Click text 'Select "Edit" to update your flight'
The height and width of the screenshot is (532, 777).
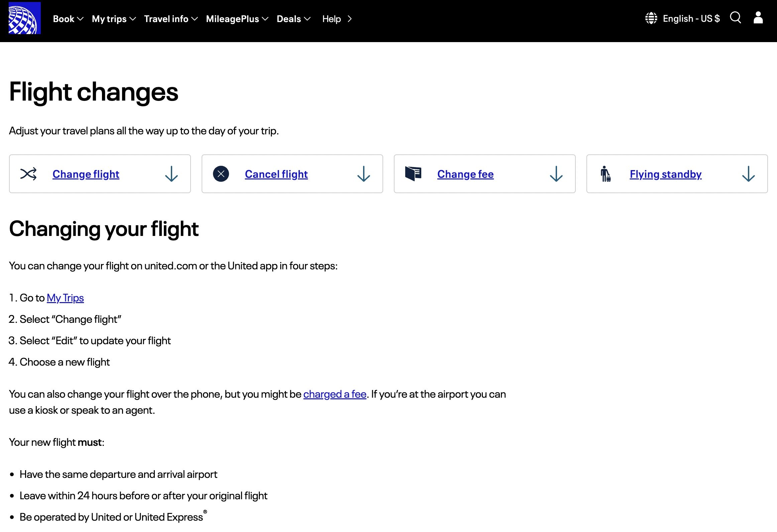pos(95,341)
